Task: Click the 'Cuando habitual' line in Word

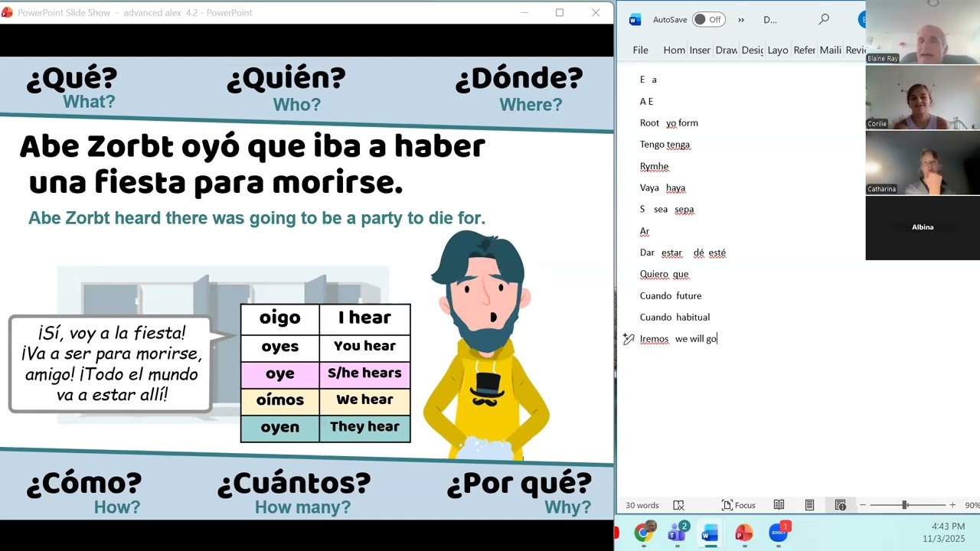Action: (675, 317)
